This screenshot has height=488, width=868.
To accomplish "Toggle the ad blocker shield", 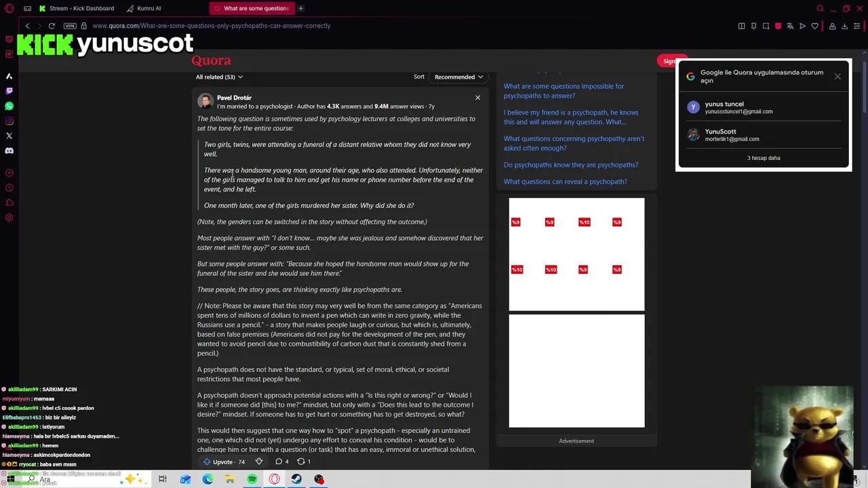I will pyautogui.click(x=778, y=26).
